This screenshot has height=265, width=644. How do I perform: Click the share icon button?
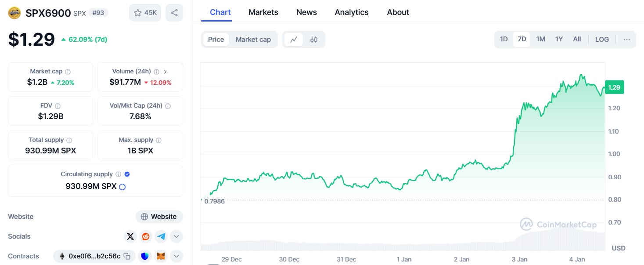[x=174, y=13]
